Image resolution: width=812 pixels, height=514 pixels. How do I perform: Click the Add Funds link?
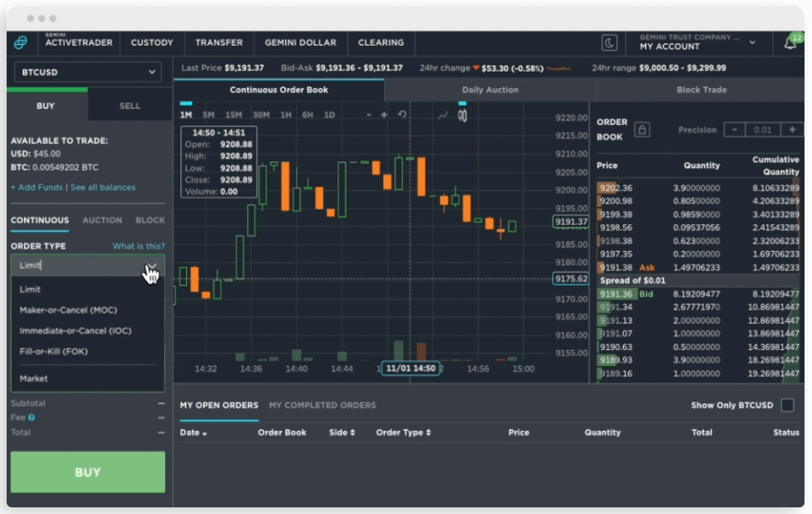pyautogui.click(x=37, y=188)
